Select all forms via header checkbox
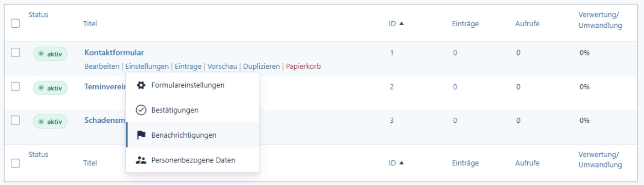The height and width of the screenshot is (185, 644). (x=15, y=24)
